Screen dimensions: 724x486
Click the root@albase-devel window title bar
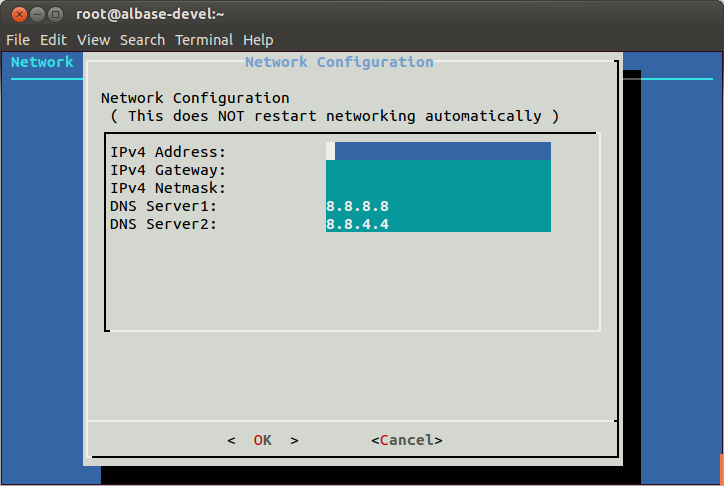(150, 14)
